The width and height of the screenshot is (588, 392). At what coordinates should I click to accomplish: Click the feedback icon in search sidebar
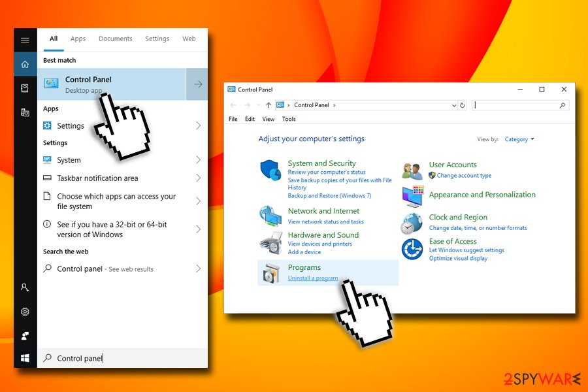(25, 335)
